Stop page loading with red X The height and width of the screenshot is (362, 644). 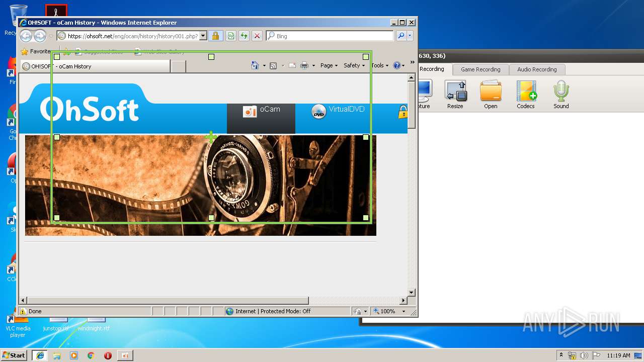coord(257,36)
